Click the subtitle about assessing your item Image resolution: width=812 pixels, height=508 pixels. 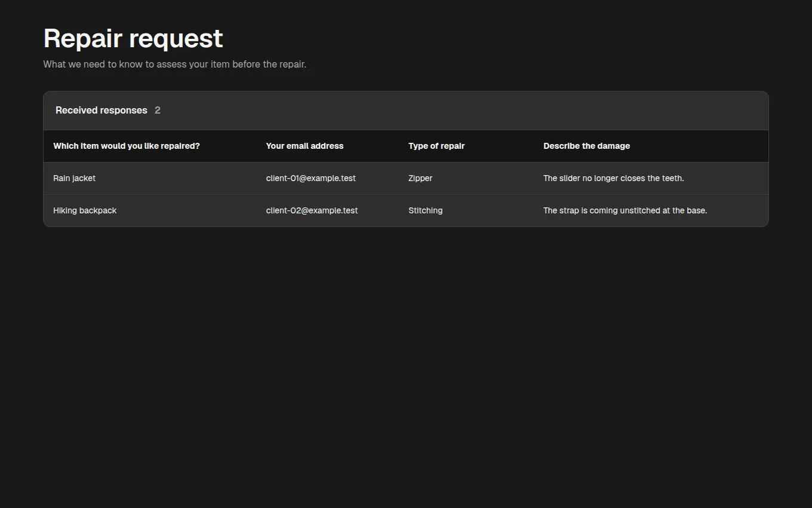(175, 64)
